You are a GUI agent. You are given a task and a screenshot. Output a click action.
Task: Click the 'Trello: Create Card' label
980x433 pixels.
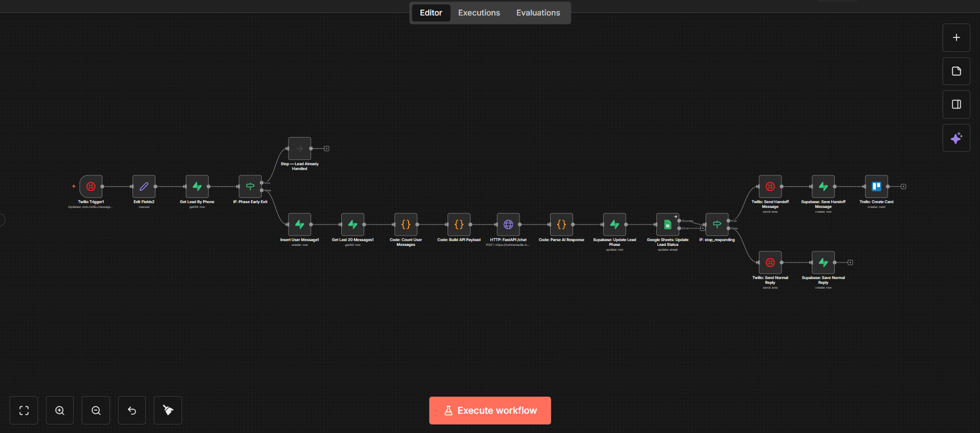pos(876,202)
